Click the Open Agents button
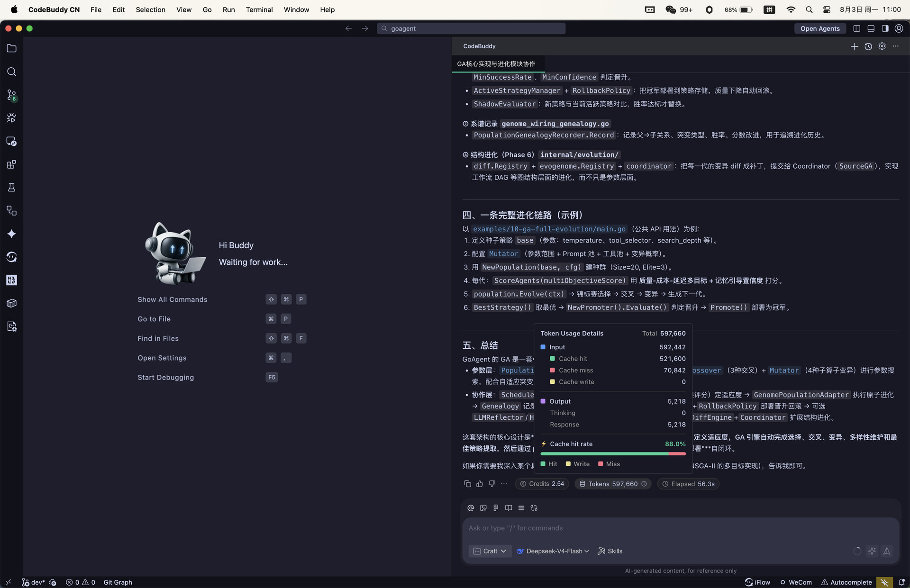 819,28
